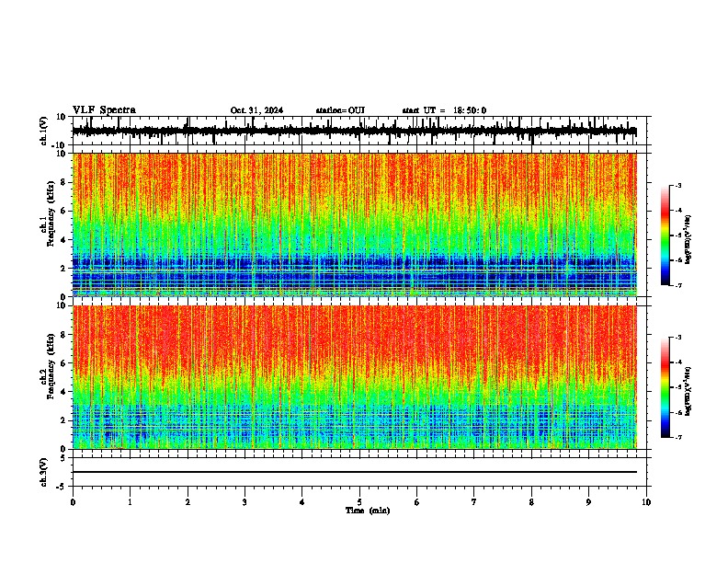
Task: Click the ch.1(V) waveform plot
Action: click(358, 131)
